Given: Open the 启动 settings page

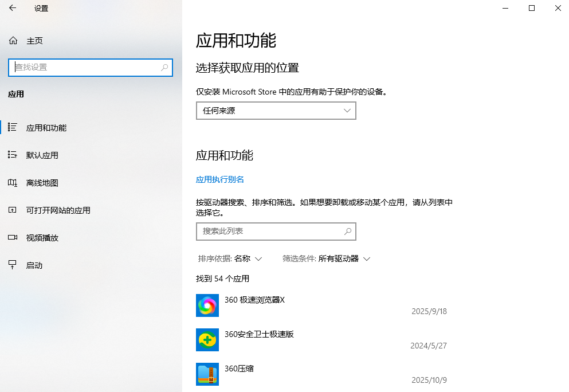Looking at the screenshot, I should pos(34,265).
